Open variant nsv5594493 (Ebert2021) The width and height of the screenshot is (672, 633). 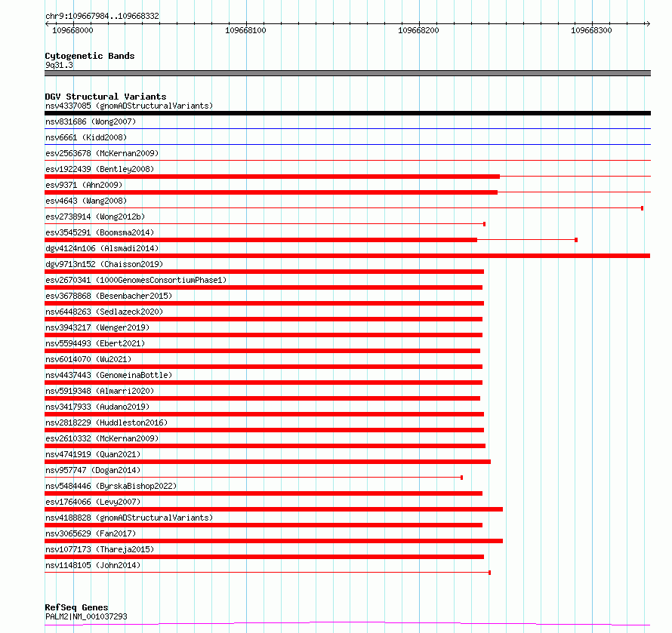[95, 343]
